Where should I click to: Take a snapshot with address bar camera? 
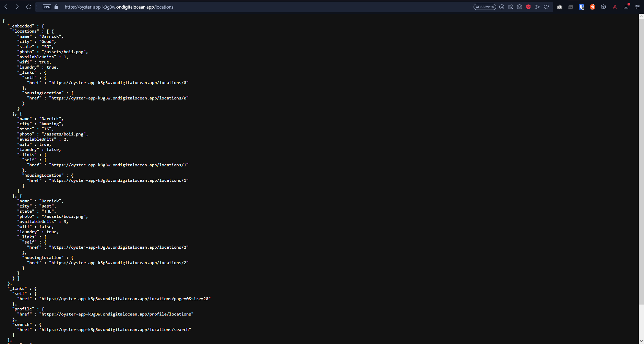(520, 7)
